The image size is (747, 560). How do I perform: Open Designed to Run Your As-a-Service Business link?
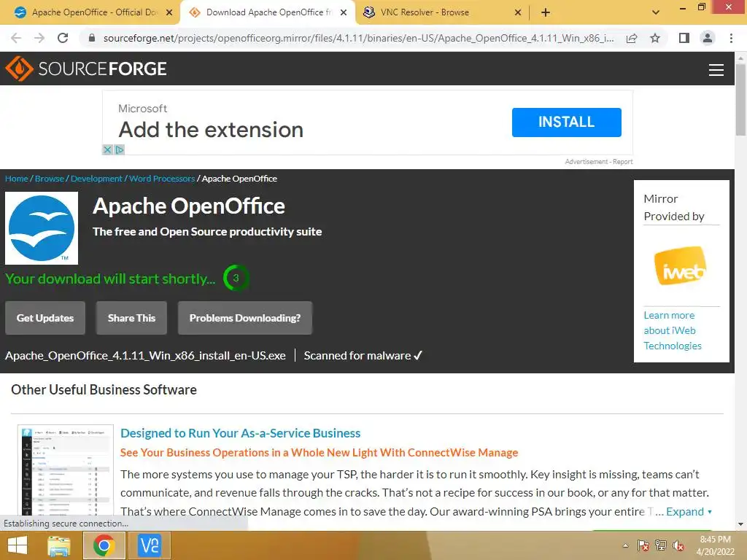coord(240,433)
